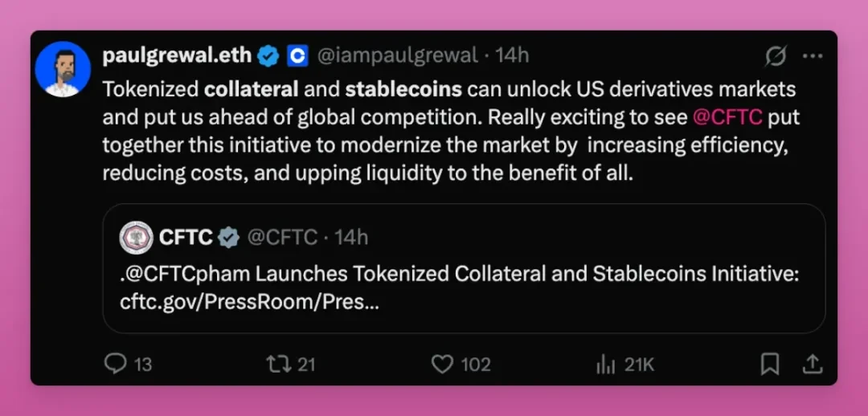Click the Grok circle-slash icon

[x=775, y=56]
